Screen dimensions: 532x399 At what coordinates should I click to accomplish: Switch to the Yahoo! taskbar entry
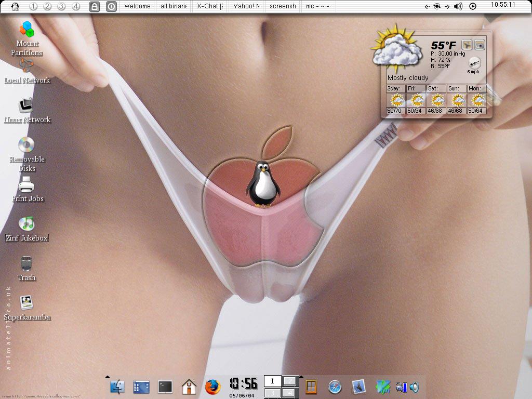pyautogui.click(x=246, y=6)
